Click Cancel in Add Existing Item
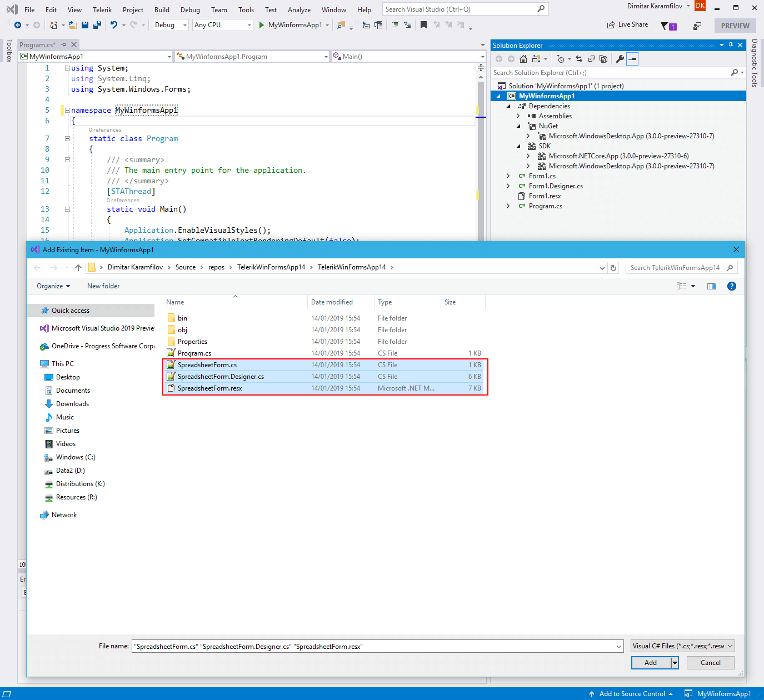Screen dimensions: 764x700 coord(711,663)
